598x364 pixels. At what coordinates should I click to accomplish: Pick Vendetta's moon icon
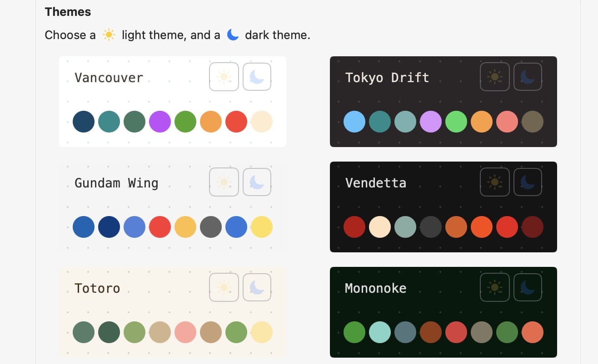528,182
